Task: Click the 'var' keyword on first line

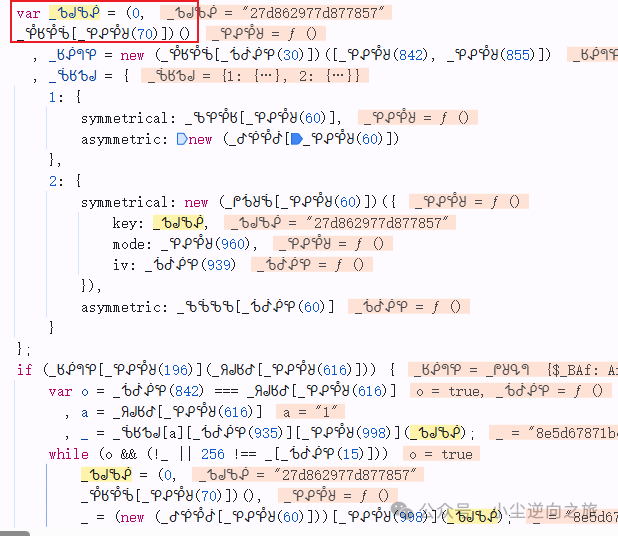Action: coord(28,14)
